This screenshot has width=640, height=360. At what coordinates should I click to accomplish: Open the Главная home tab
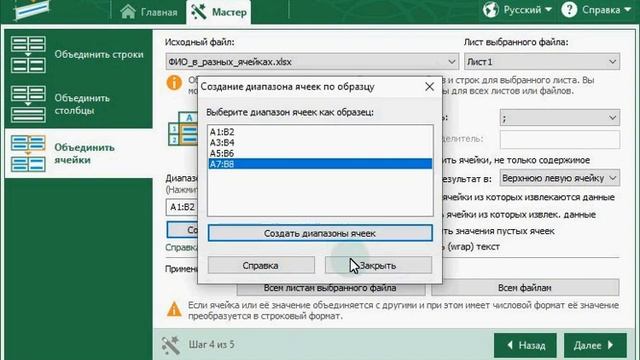(x=149, y=12)
